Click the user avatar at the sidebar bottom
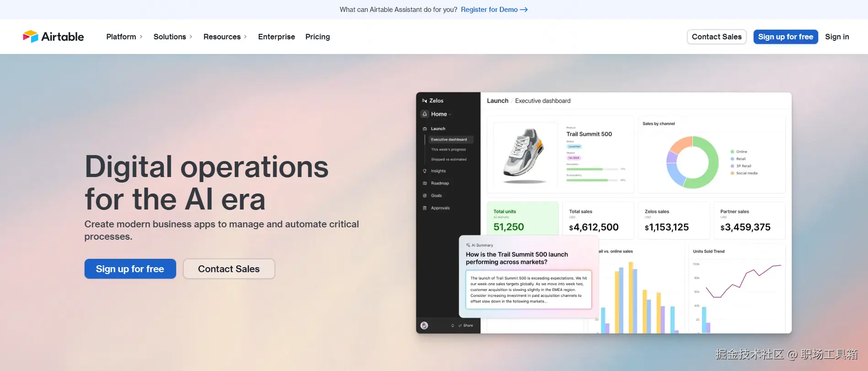Viewport: 868px width, 371px height. [424, 325]
